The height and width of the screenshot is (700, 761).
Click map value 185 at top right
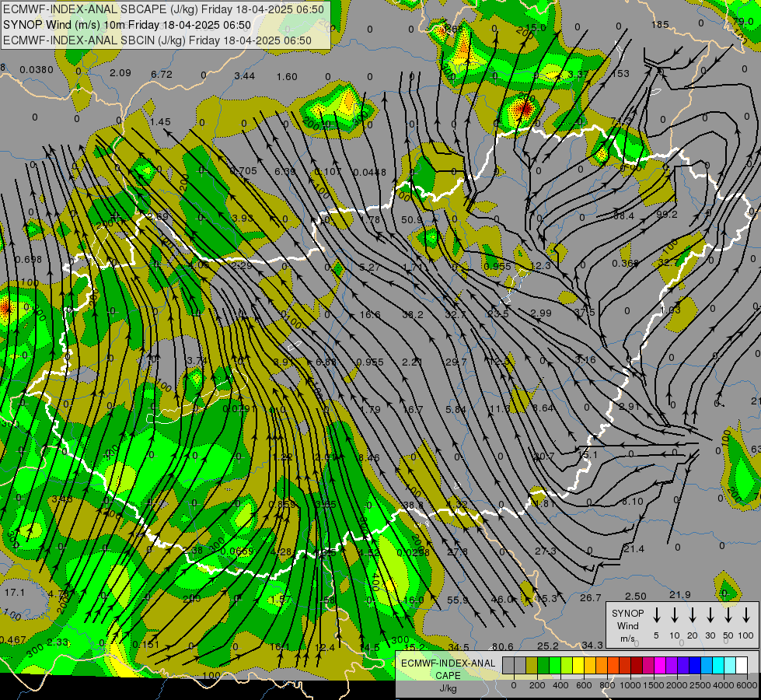click(x=660, y=24)
